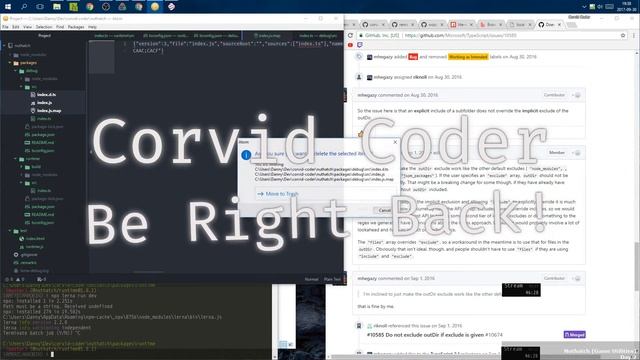Open index.html in the test folder
Image resolution: width=640 pixels, height=360 pixels.
point(35,239)
